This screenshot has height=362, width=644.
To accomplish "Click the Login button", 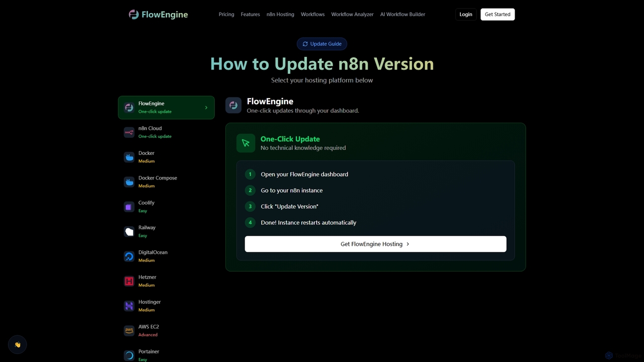I will pyautogui.click(x=466, y=15).
